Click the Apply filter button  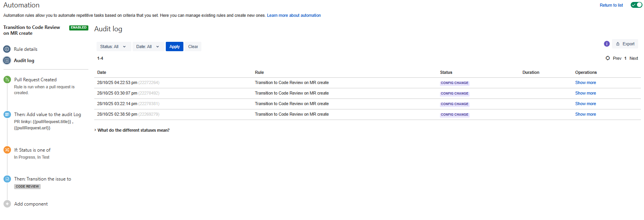click(x=174, y=47)
